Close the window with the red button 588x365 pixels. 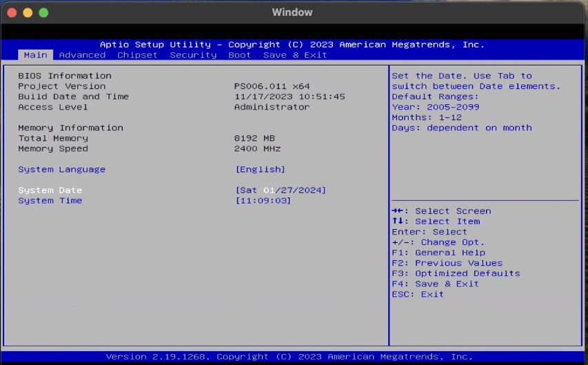pyautogui.click(x=12, y=13)
